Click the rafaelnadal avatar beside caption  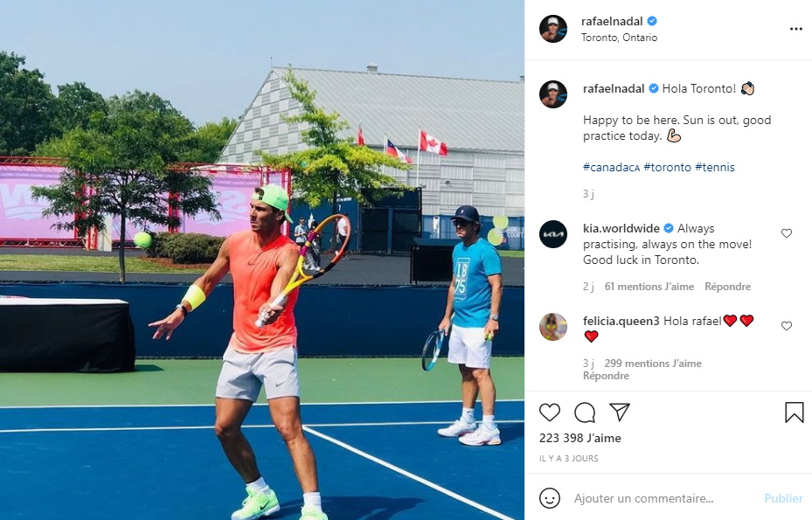(x=553, y=94)
